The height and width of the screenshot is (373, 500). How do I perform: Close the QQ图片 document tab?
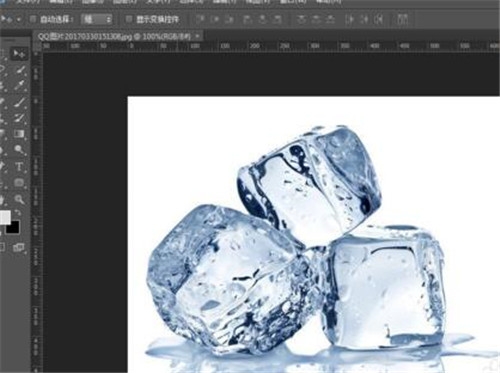(x=198, y=36)
